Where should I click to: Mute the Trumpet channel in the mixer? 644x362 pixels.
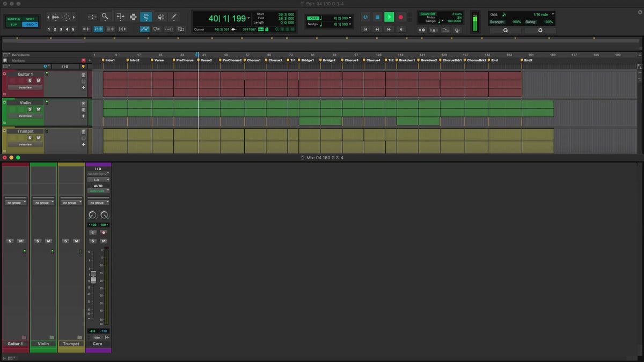[76, 241]
